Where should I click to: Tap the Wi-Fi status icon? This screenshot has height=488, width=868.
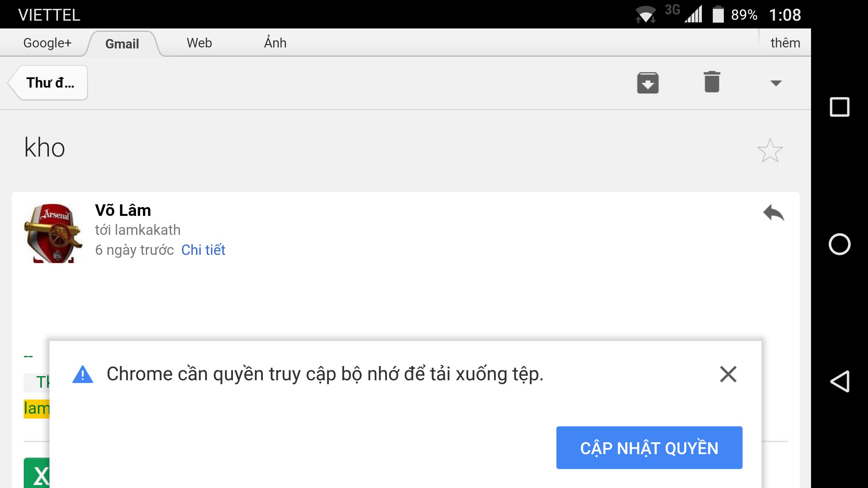[645, 14]
